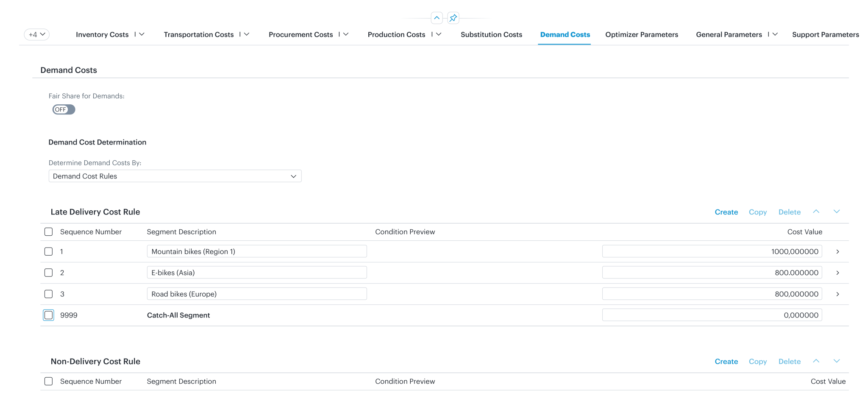This screenshot has height=404, width=868.
Task: Expand the +4 overflow tab menu
Action: pos(36,34)
